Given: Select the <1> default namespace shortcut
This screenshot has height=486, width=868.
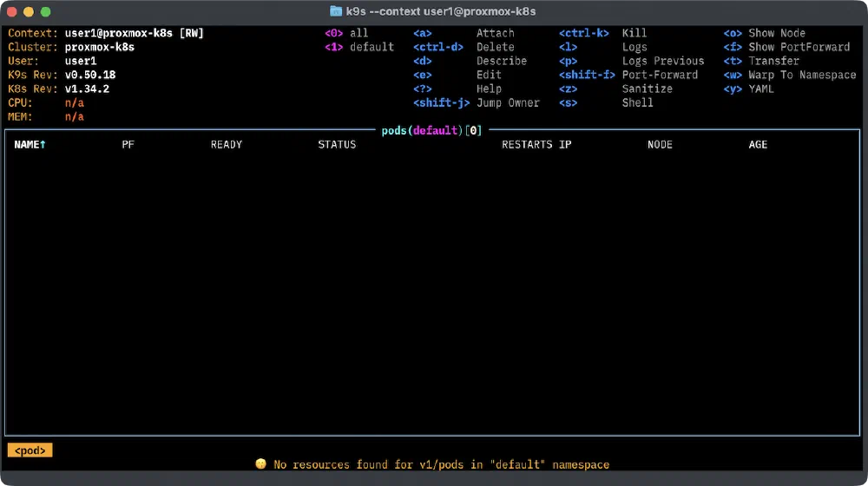Looking at the screenshot, I should [x=359, y=47].
